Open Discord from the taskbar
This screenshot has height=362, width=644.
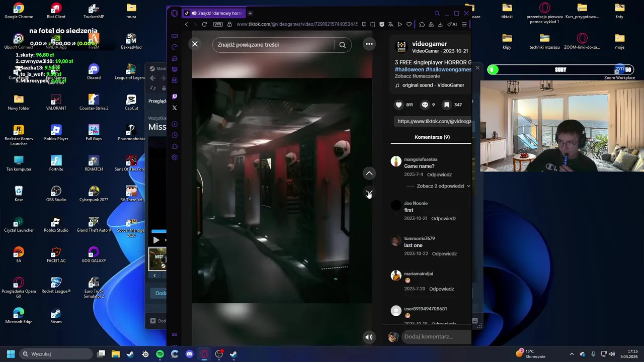[x=189, y=354]
